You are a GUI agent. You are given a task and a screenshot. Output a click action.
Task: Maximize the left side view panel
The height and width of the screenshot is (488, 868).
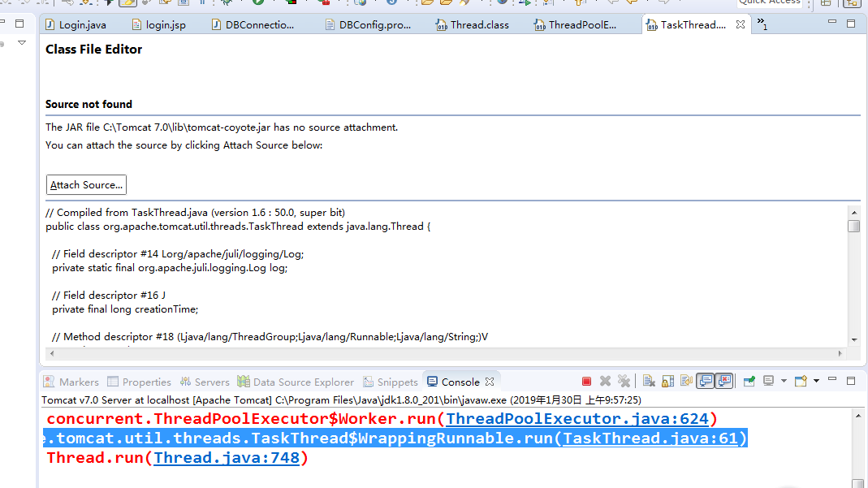point(19,24)
